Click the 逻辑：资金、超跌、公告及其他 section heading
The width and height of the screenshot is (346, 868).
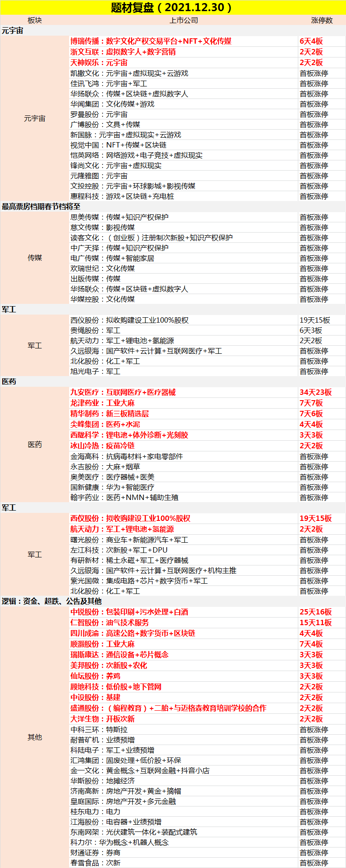pyautogui.click(x=52, y=601)
